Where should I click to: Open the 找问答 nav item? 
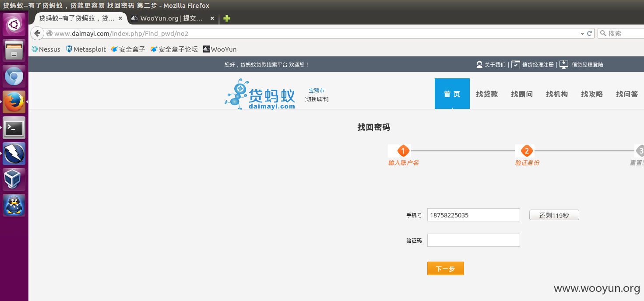[627, 94]
